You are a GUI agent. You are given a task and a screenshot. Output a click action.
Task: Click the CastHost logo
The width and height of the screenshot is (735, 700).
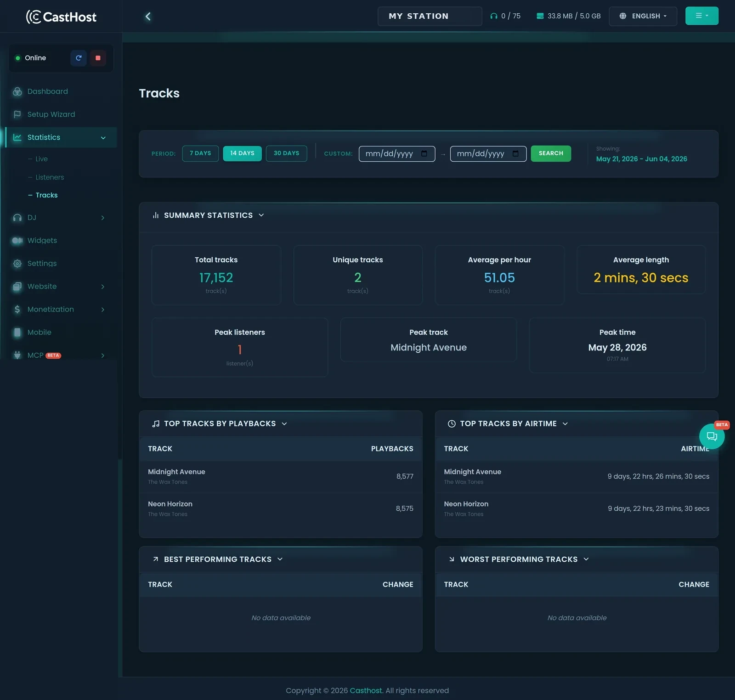pyautogui.click(x=61, y=17)
